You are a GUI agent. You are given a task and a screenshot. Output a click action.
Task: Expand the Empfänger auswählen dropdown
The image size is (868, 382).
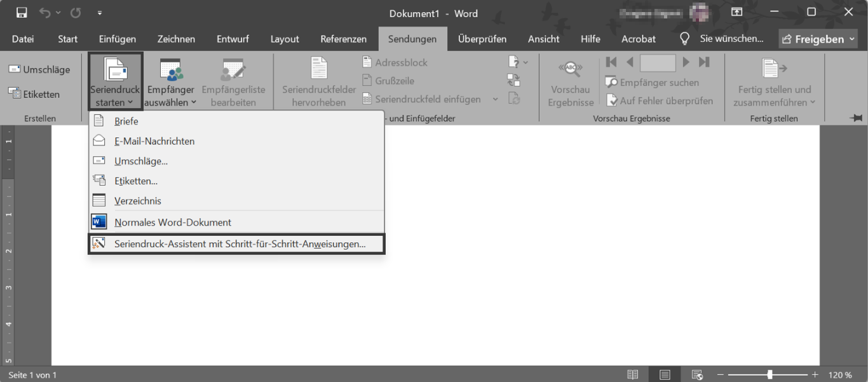pos(171,83)
